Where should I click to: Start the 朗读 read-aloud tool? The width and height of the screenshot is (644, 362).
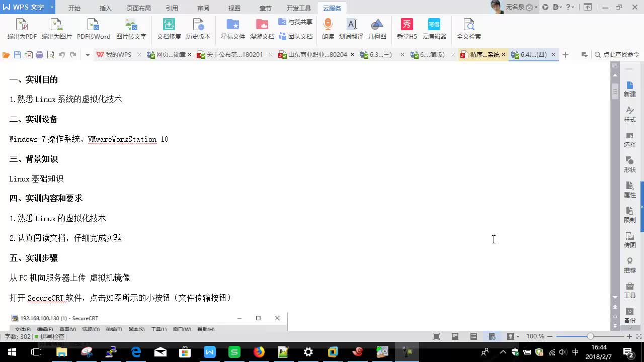328,29
